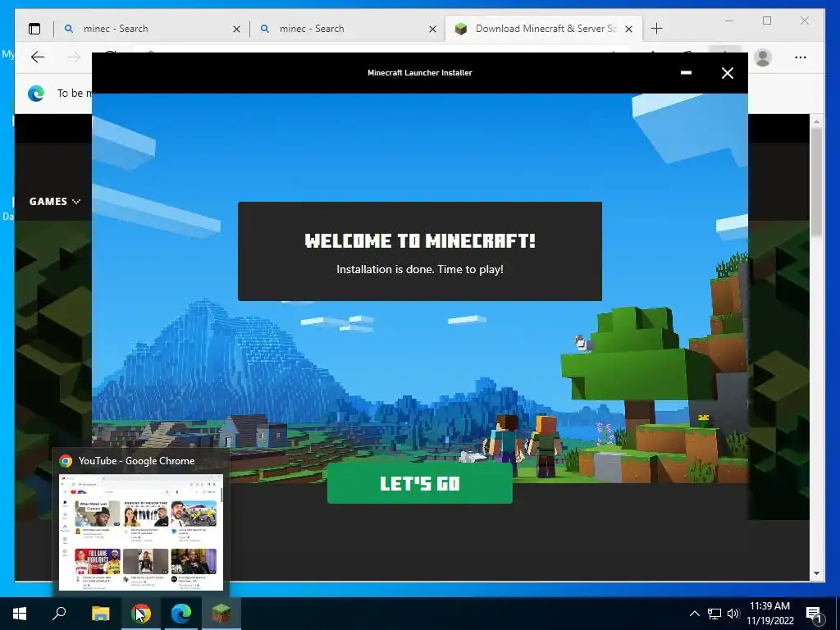Click the Microsoft Edge taskbar icon
Image resolution: width=840 pixels, height=630 pixels.
click(x=181, y=614)
